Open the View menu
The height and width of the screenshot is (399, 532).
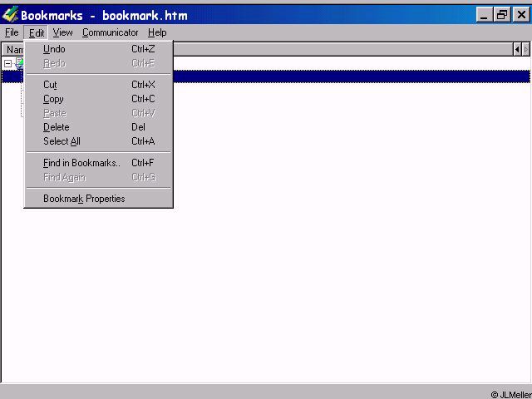click(x=63, y=32)
